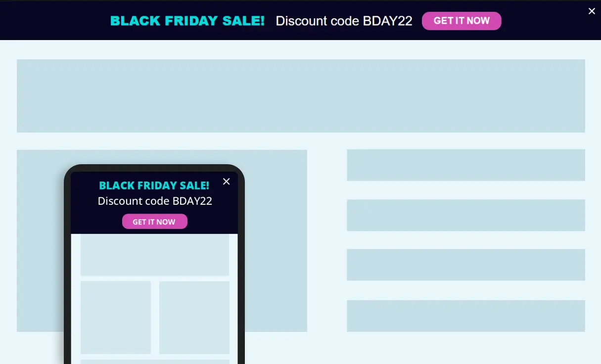
Task: Click the phone's Discount code BDAY22 text
Action: (155, 201)
